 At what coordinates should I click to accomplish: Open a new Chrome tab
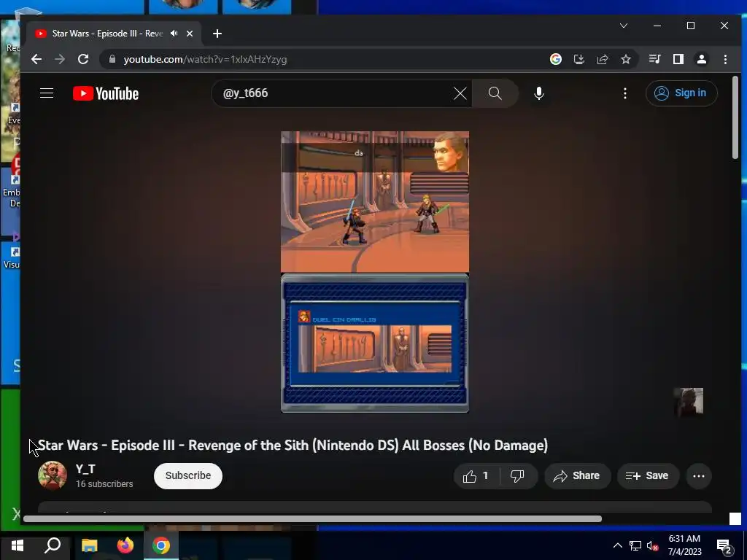pyautogui.click(x=217, y=34)
